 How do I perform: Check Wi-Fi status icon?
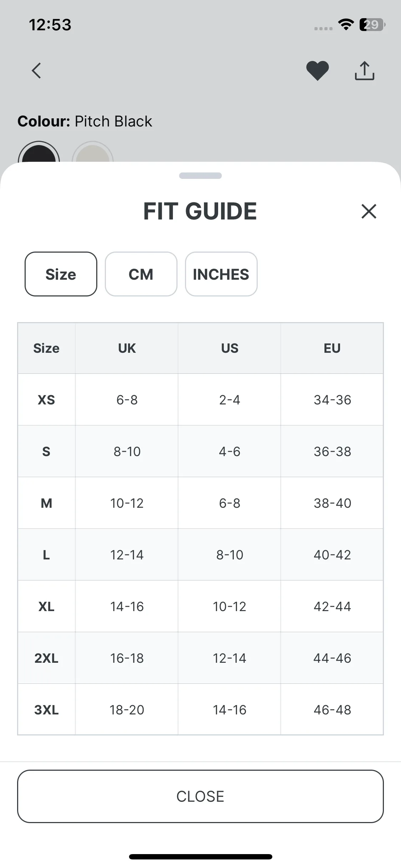(346, 25)
